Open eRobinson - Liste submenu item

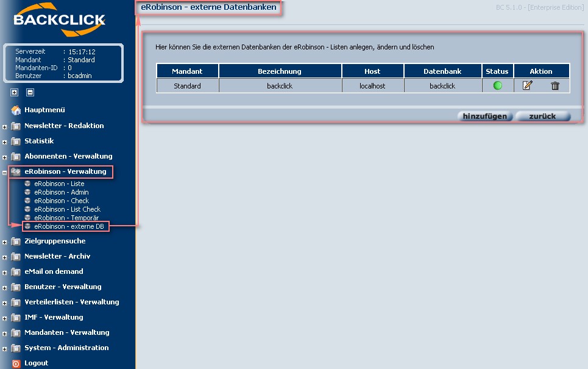pos(59,184)
